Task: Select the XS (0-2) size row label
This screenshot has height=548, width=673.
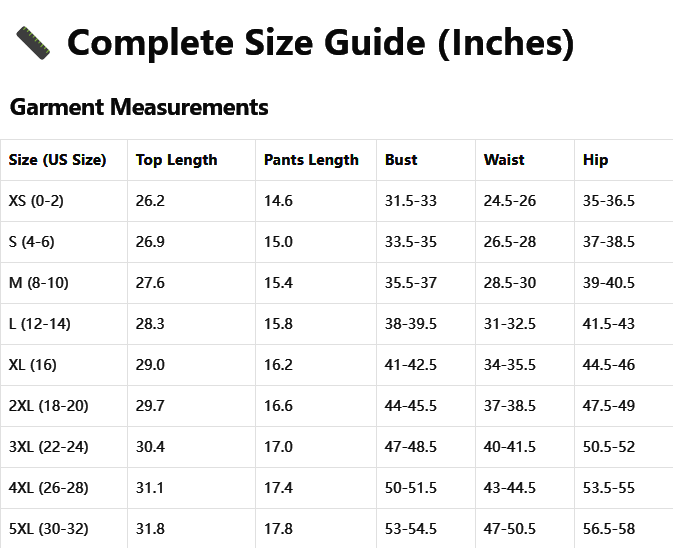Action: tap(36, 200)
